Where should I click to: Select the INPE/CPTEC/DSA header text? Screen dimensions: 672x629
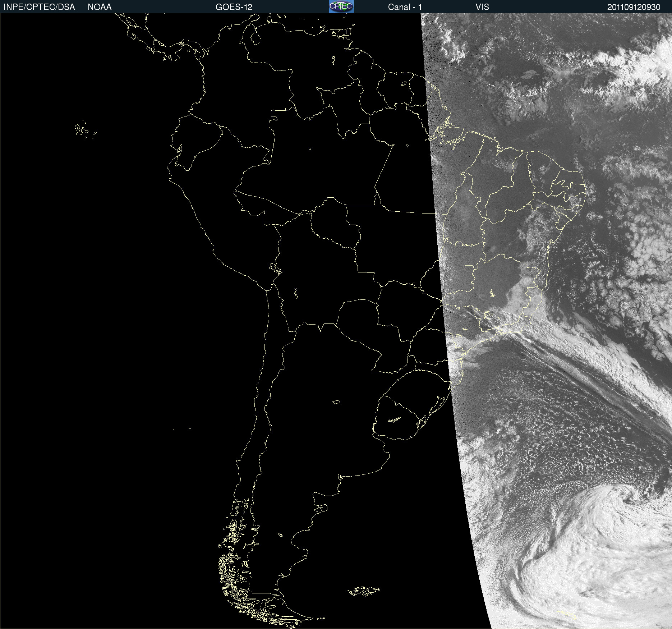(39, 7)
